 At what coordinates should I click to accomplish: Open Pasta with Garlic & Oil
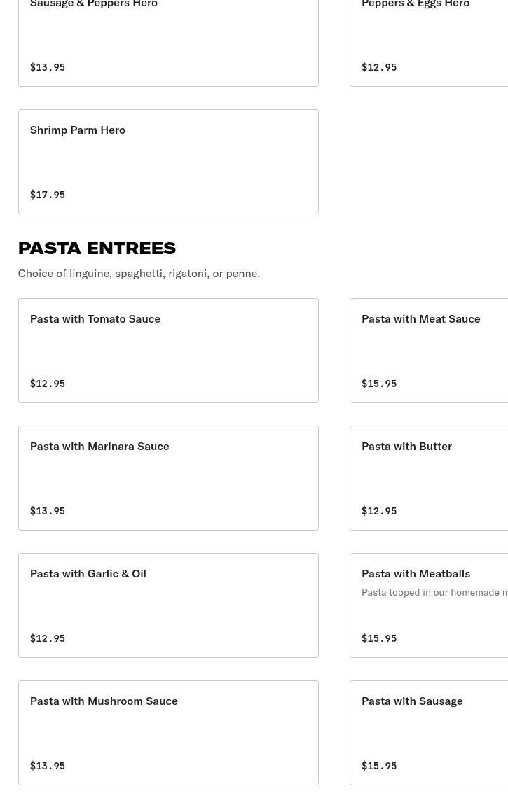(x=168, y=605)
